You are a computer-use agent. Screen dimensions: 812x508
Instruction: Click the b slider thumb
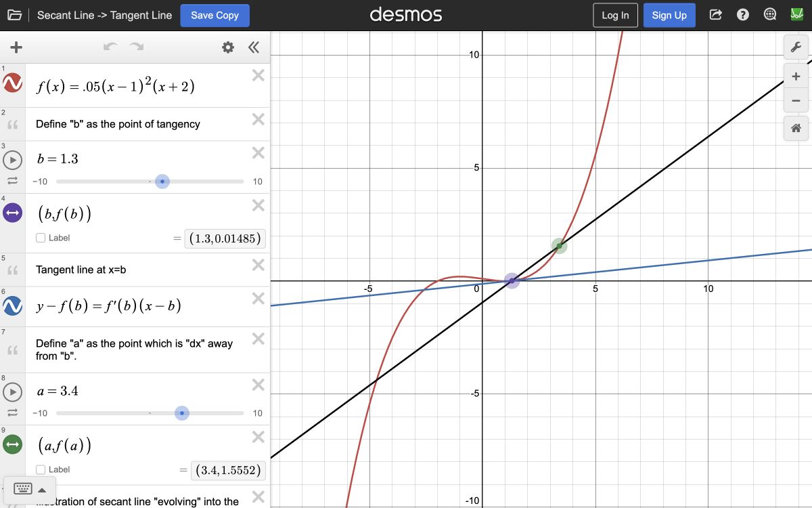click(x=162, y=182)
